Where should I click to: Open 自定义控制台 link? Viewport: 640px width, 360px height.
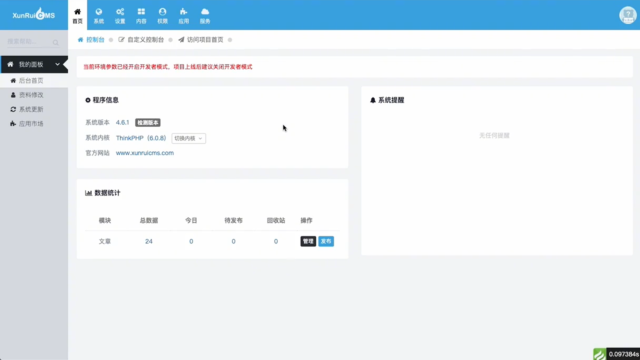[x=146, y=40]
